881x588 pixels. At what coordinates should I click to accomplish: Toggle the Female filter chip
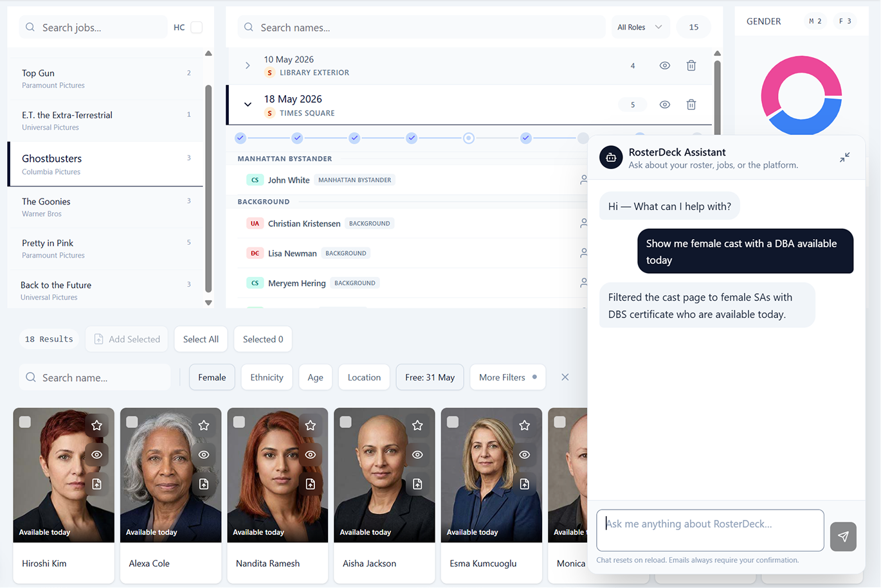212,377
